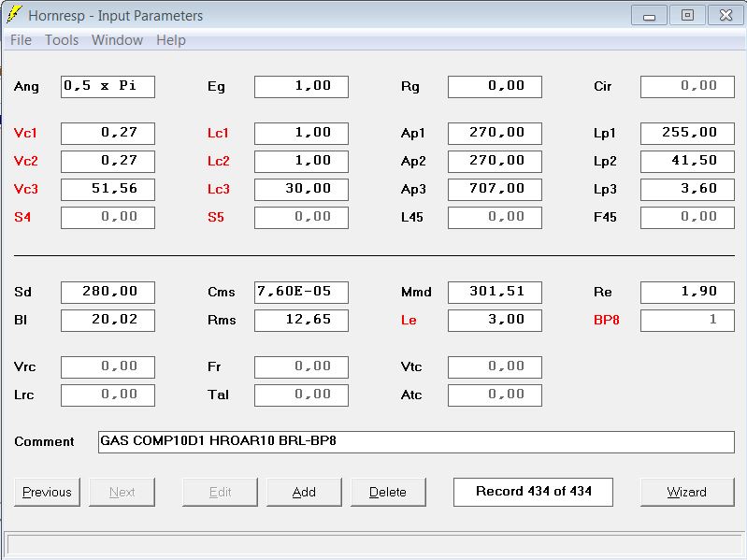Maximize the Hornresp window
747x560 pixels.
pyautogui.click(x=687, y=16)
